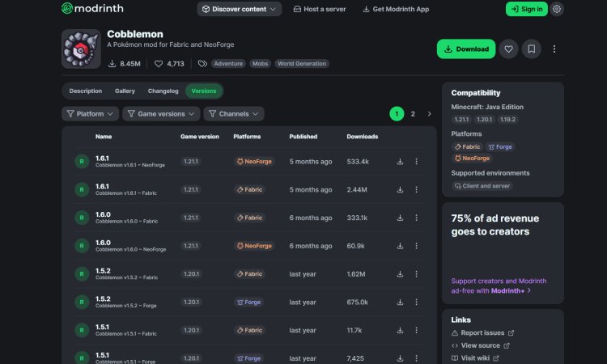Open Visit wiki link
The height and width of the screenshot is (364, 607).
point(475,358)
